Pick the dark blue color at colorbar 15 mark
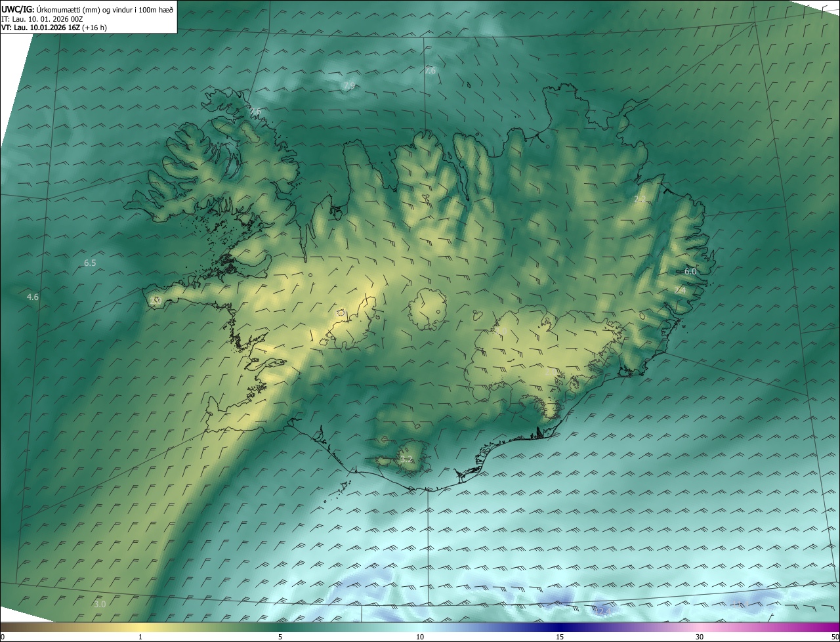Screen dimensions: 840x642 560,627
